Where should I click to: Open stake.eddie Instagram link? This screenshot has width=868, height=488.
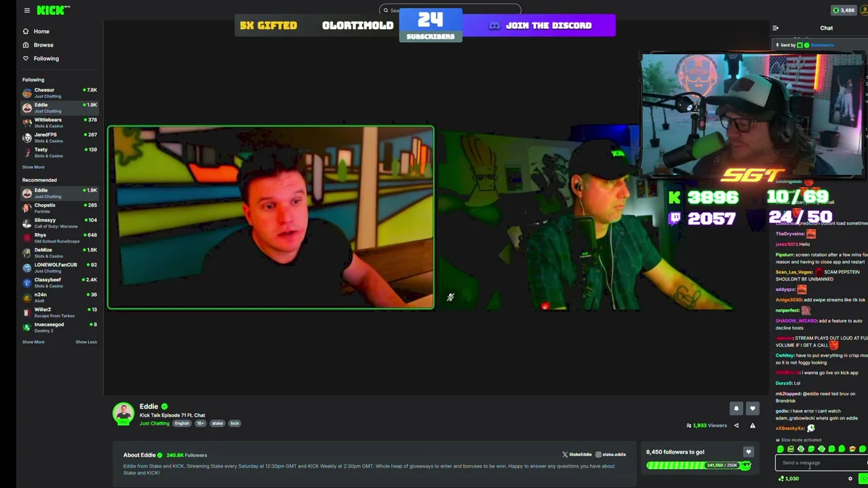[610, 455]
